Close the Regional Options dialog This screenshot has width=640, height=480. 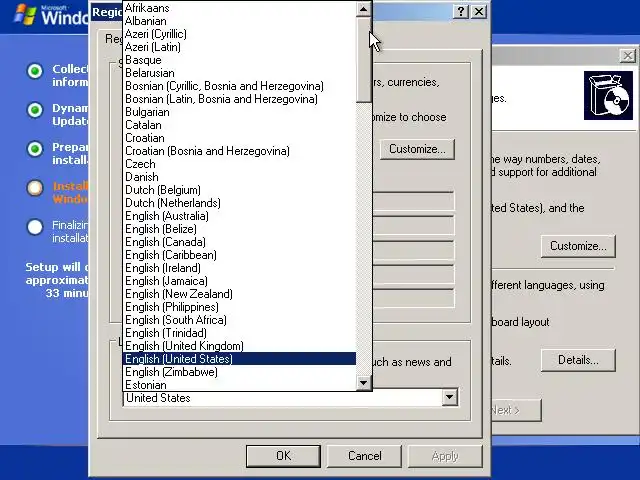pos(479,11)
